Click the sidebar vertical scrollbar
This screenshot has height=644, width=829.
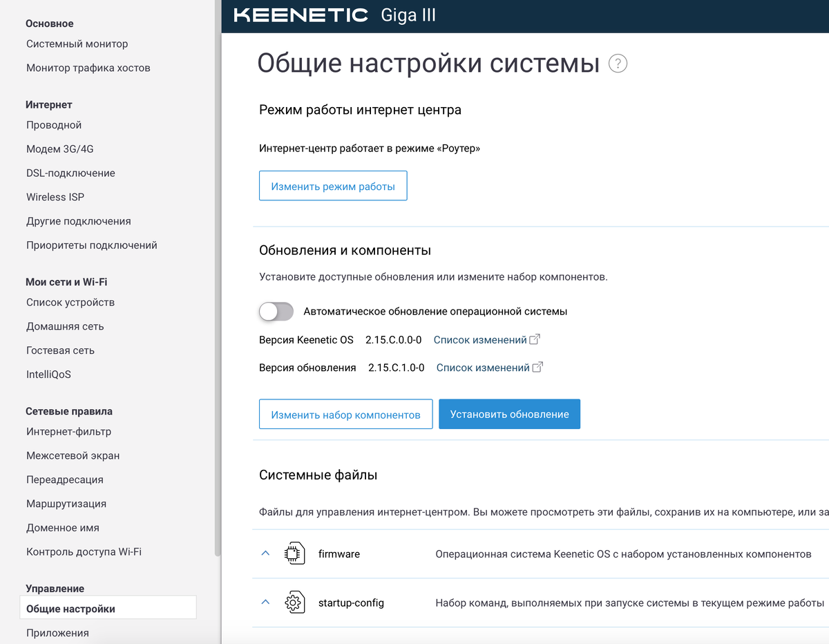(x=218, y=276)
